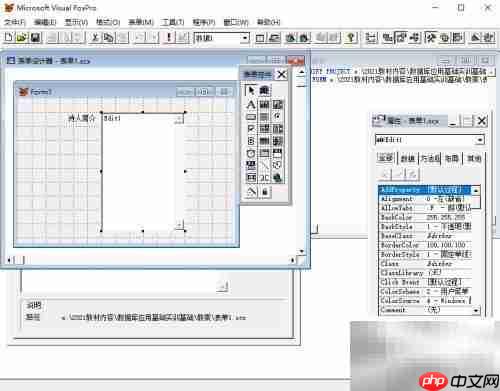This screenshot has width=500, height=391.
Task: Switch to the 方法程序 tab in Properties
Action: point(430,158)
